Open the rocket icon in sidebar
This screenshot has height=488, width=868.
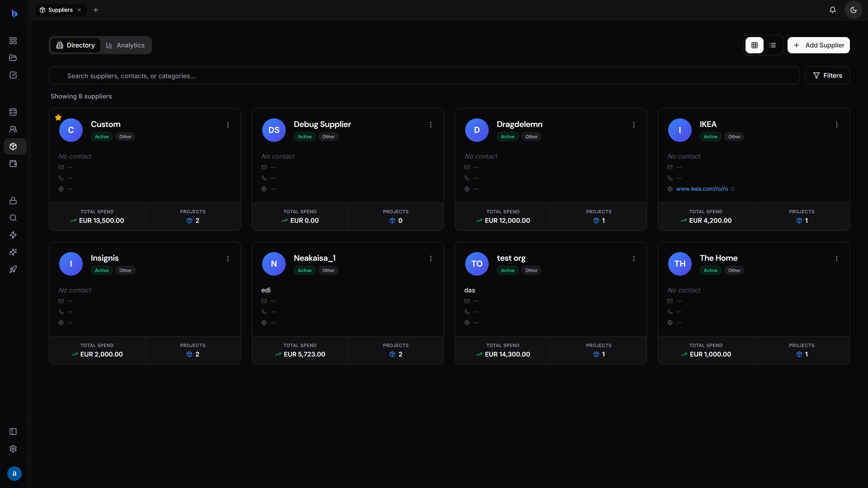[13, 270]
